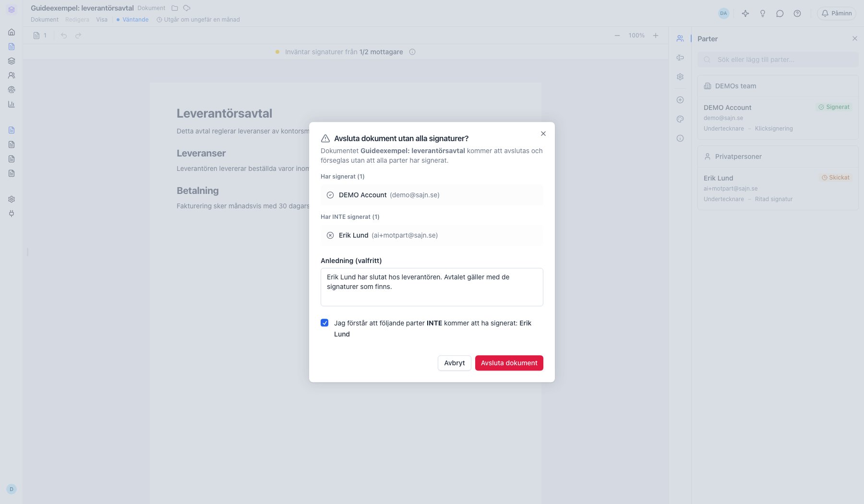Image resolution: width=864 pixels, height=504 pixels.
Task: Click the Påminn reminder button
Action: click(x=837, y=13)
